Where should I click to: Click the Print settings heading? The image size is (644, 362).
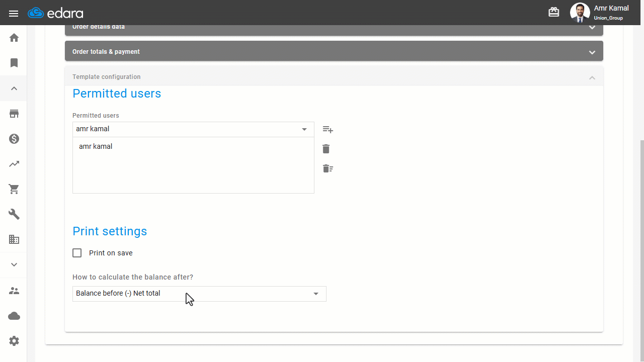click(110, 231)
